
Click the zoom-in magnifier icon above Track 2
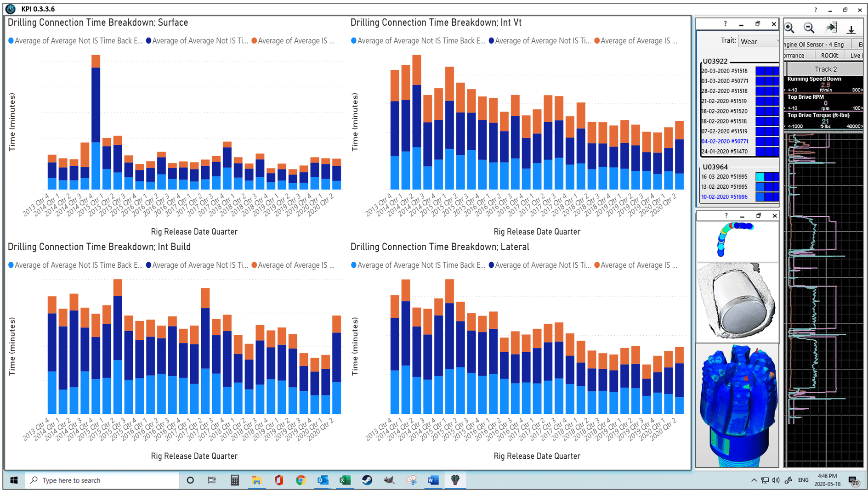point(789,28)
